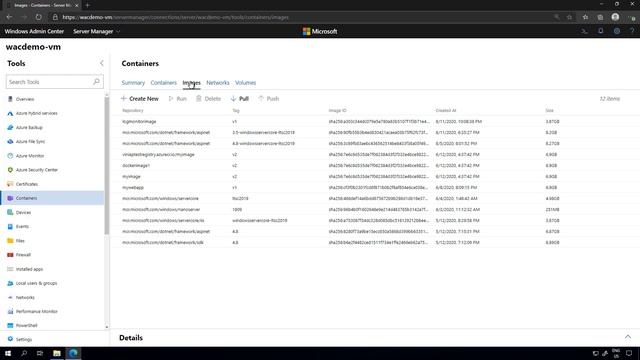The height and width of the screenshot is (360, 640).
Task: Open the taskbar search icon
Action: (24, 353)
